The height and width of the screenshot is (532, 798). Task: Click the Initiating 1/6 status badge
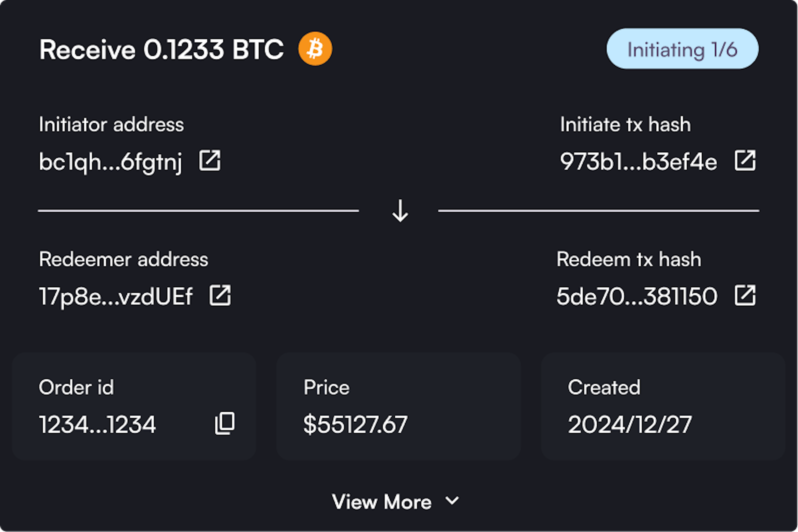[x=683, y=49]
